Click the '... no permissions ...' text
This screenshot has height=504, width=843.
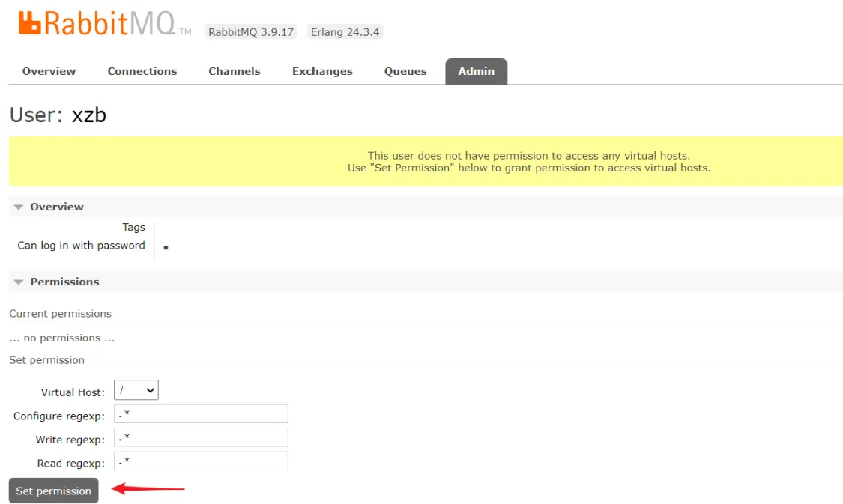pyautogui.click(x=62, y=338)
